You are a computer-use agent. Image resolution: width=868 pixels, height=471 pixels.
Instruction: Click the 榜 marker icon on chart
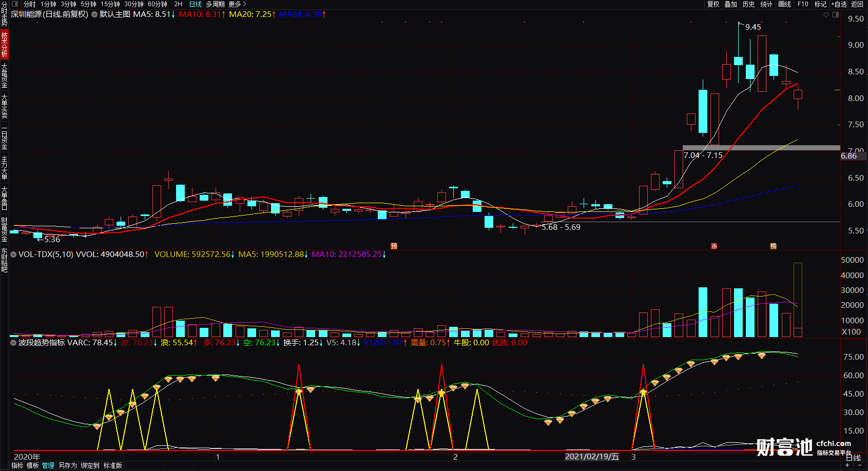(773, 246)
